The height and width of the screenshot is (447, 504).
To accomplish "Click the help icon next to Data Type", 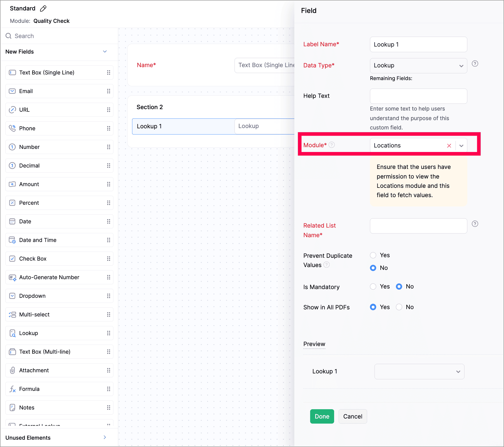I will (x=475, y=64).
